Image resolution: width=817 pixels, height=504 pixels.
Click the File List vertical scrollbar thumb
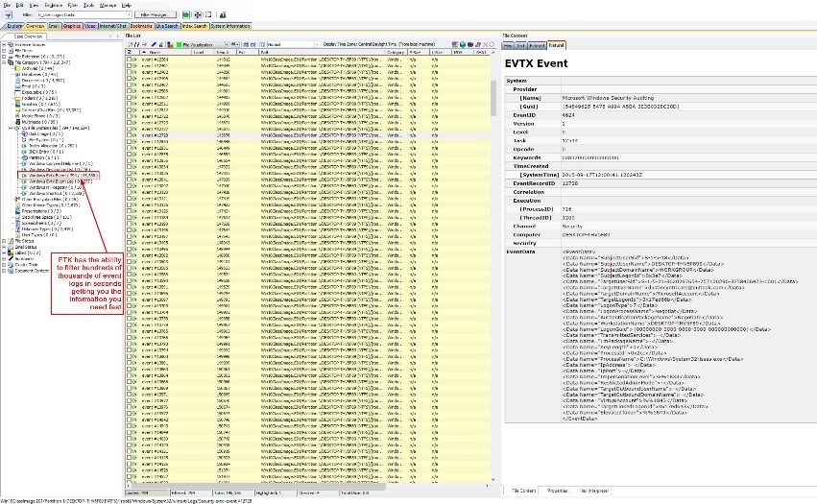pos(493,99)
